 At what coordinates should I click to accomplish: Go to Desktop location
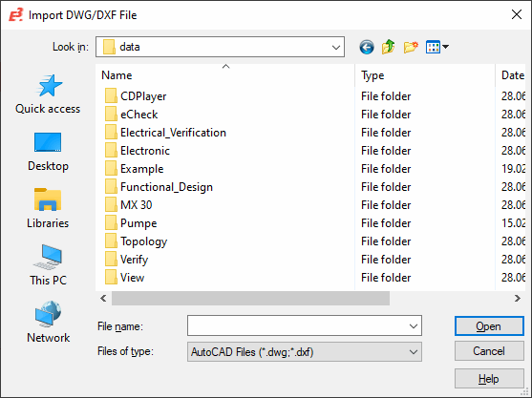point(48,152)
